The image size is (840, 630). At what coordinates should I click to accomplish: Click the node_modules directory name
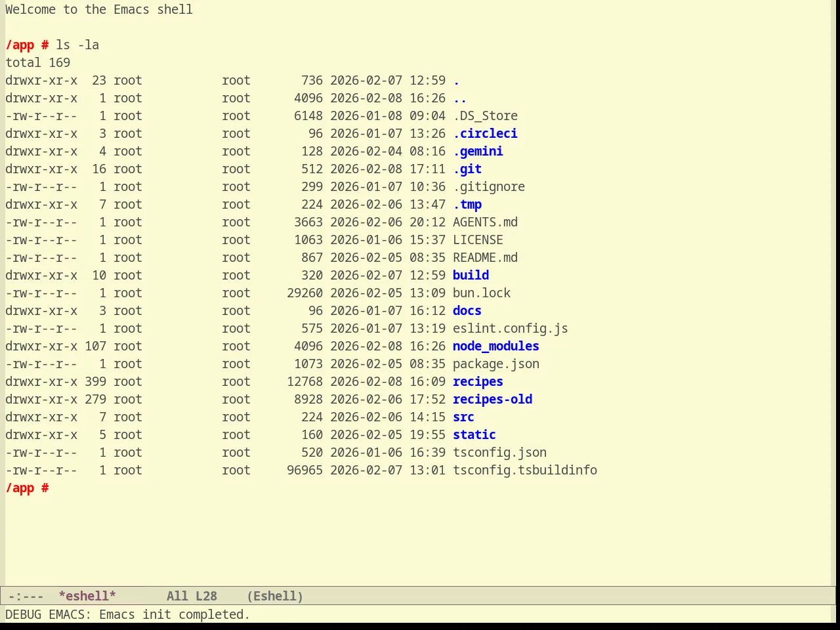click(x=496, y=346)
